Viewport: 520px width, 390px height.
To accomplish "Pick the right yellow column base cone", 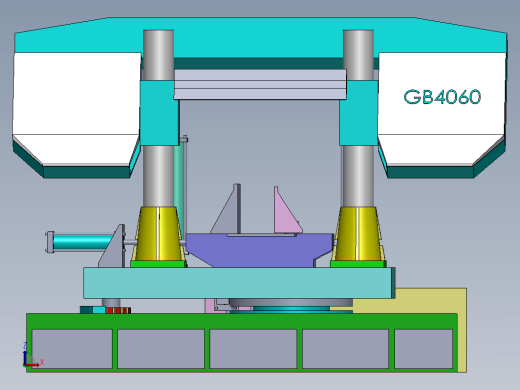I will pos(358,234).
